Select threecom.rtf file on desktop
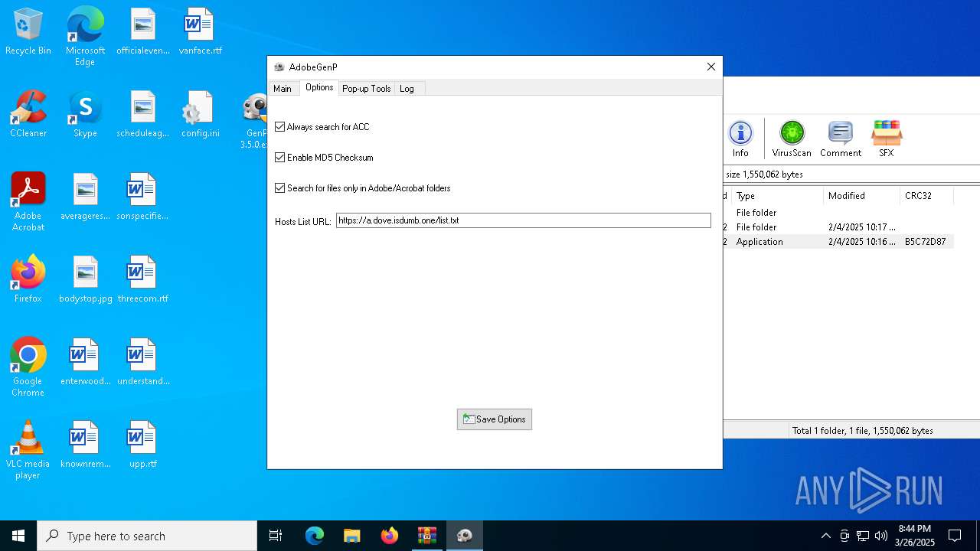Screen dimensions: 980x551 click(x=142, y=280)
